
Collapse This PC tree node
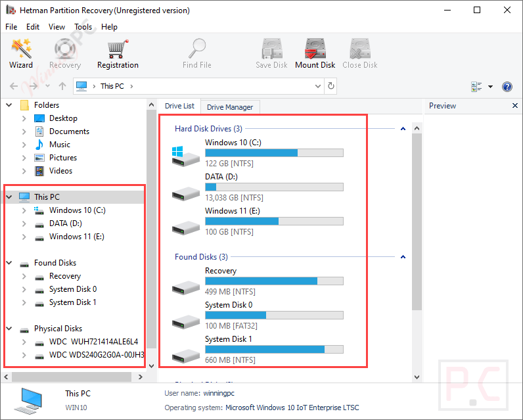click(9, 197)
